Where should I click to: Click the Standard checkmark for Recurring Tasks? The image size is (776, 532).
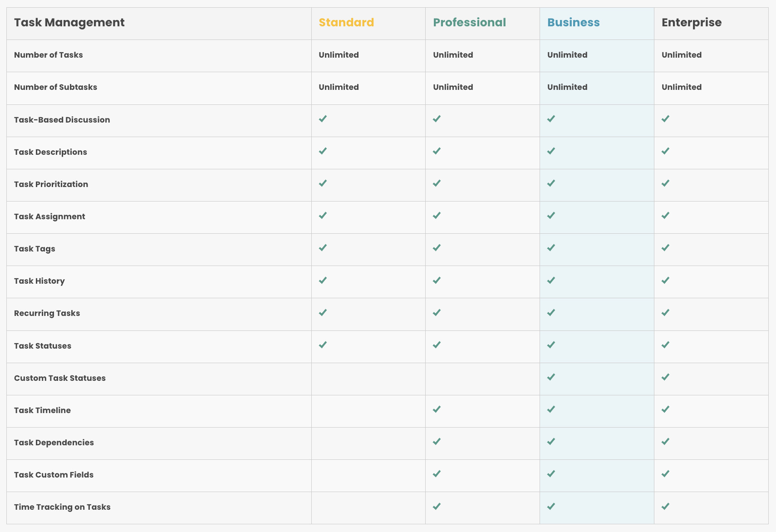(x=323, y=313)
